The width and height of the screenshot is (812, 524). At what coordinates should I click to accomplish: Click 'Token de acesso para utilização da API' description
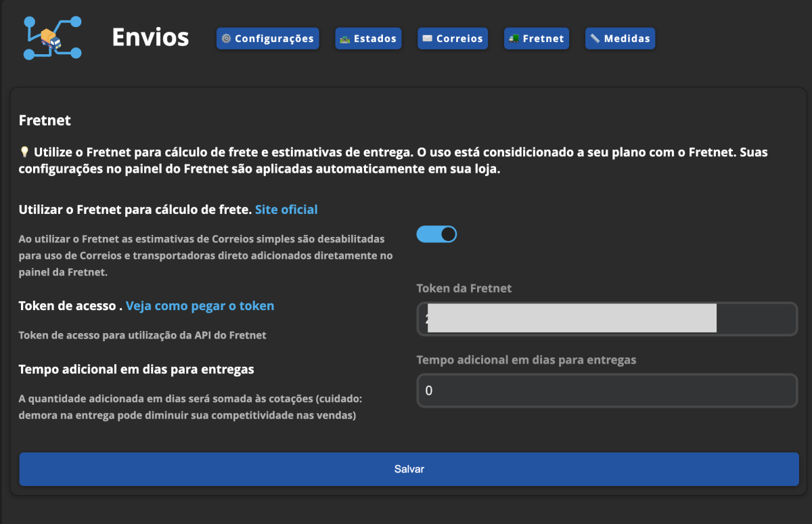click(143, 335)
